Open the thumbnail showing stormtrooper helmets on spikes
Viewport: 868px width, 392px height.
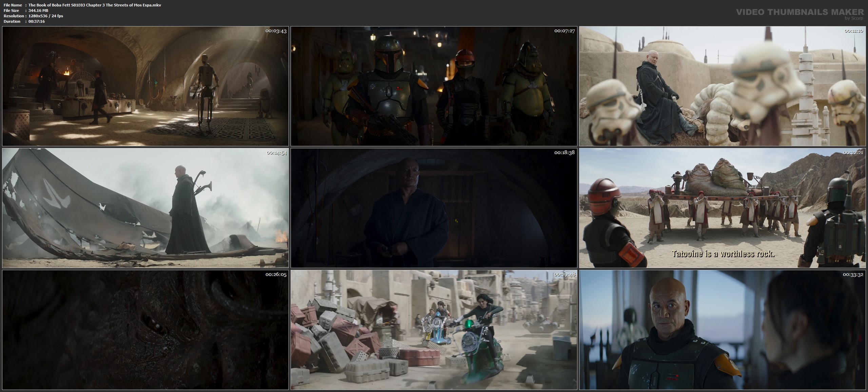(722, 86)
